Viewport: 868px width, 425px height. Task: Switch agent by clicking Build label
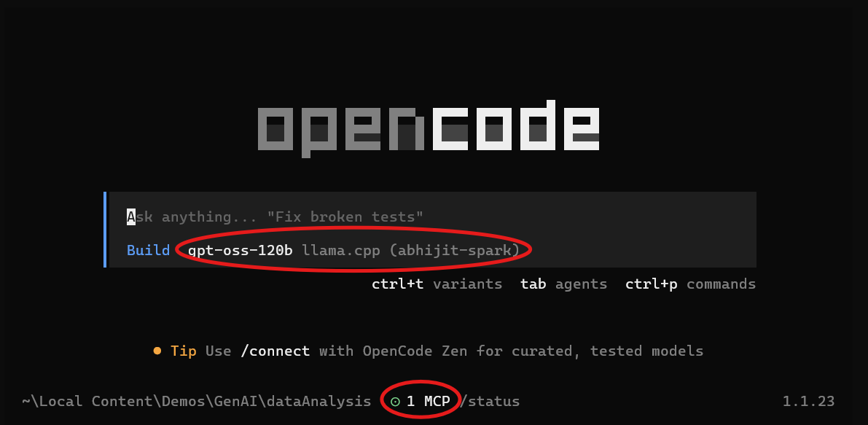point(149,251)
